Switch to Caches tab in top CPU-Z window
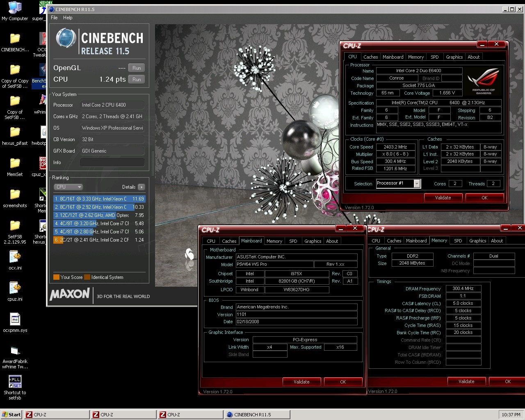The image size is (525, 420). pos(370,57)
